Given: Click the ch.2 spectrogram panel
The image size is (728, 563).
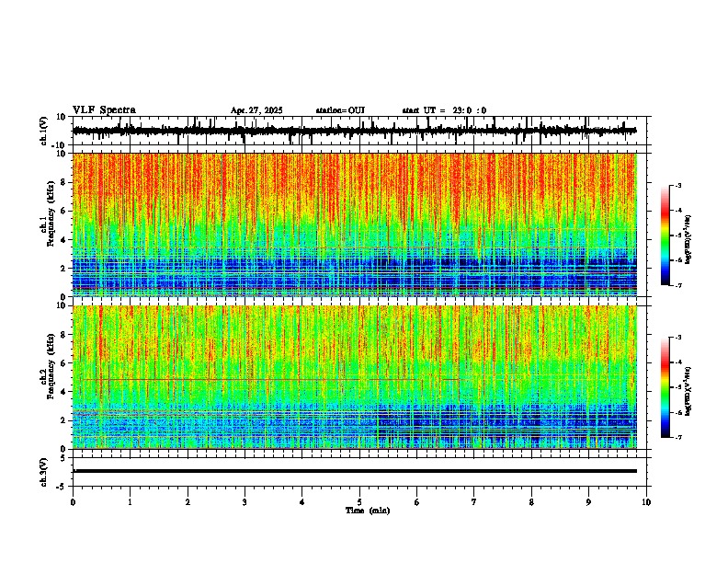Looking at the screenshot, I should coord(355,377).
